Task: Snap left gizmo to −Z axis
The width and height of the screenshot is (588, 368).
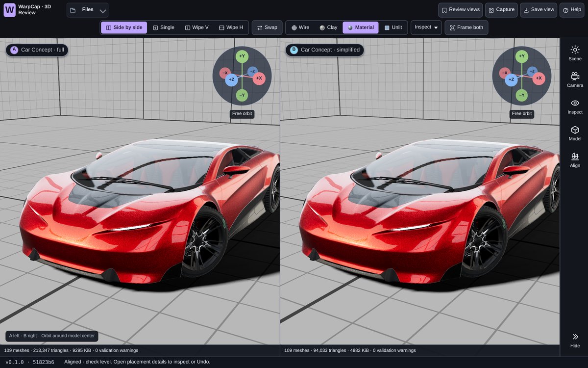Action: pos(252,72)
